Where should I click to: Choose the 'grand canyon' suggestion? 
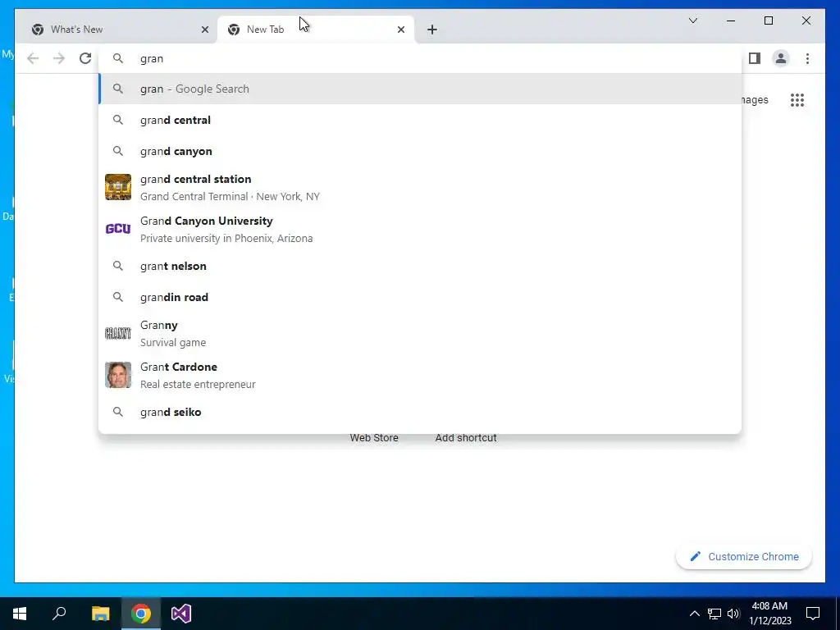pos(421,151)
